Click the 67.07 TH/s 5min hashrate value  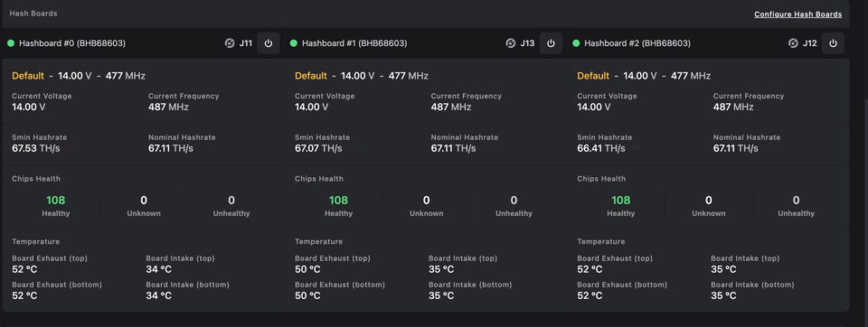(318, 148)
